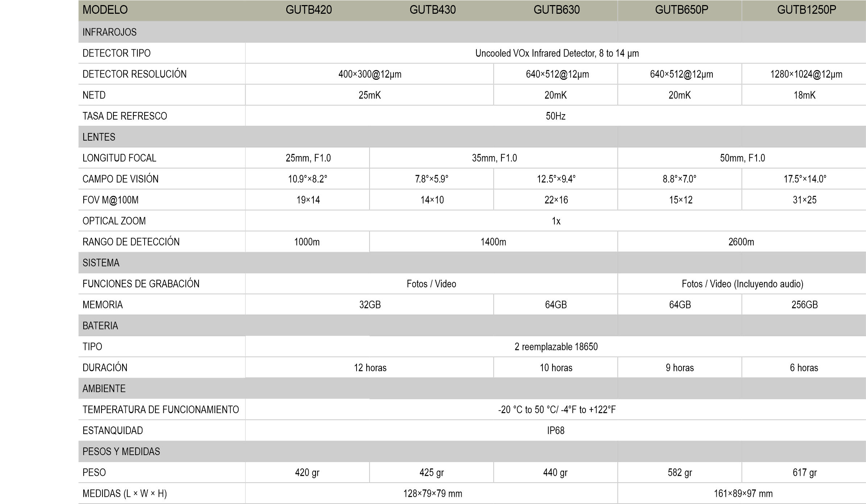Screen dimensions: 866x504
Task: Select the IP68 rating cell
Action: (x=555, y=430)
